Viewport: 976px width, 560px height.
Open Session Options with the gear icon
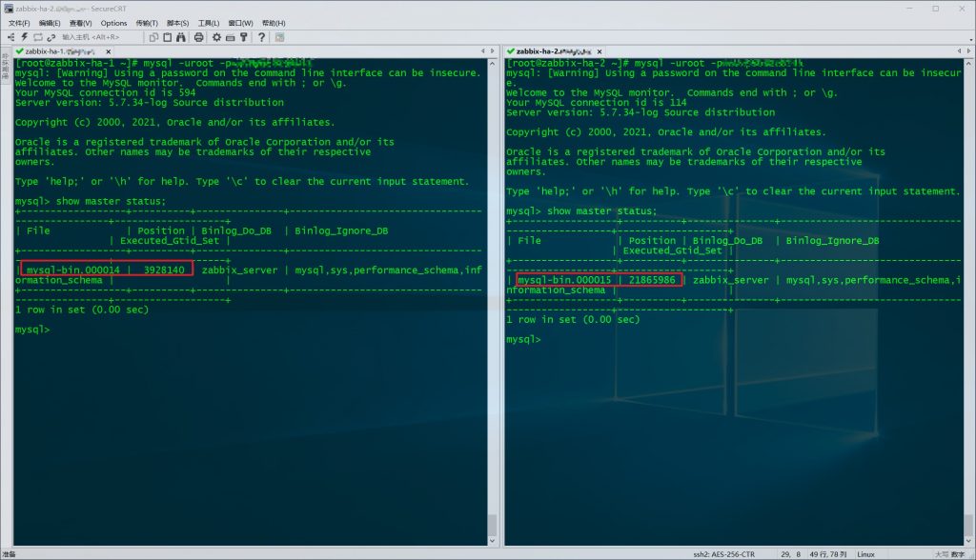pyautogui.click(x=216, y=37)
